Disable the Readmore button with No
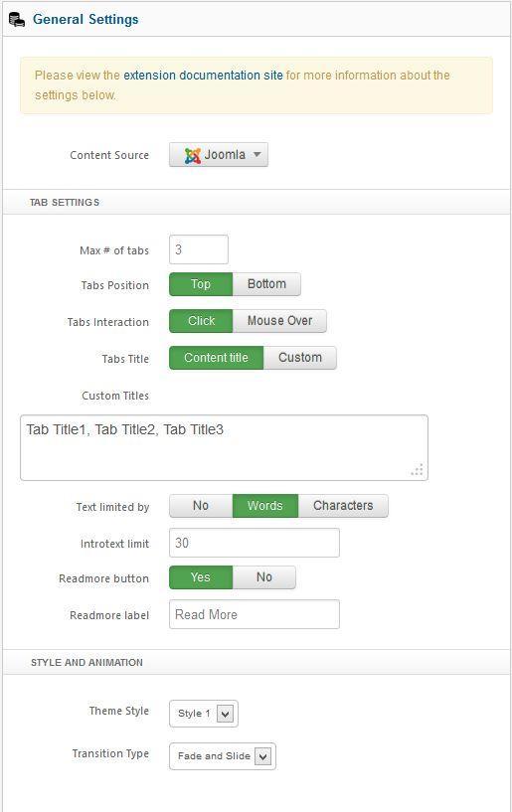The image size is (512, 812). click(x=263, y=577)
